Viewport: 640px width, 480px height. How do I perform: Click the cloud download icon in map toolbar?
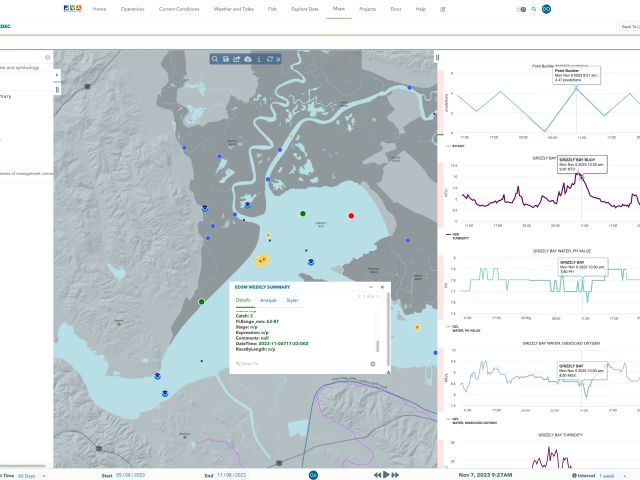(x=248, y=59)
